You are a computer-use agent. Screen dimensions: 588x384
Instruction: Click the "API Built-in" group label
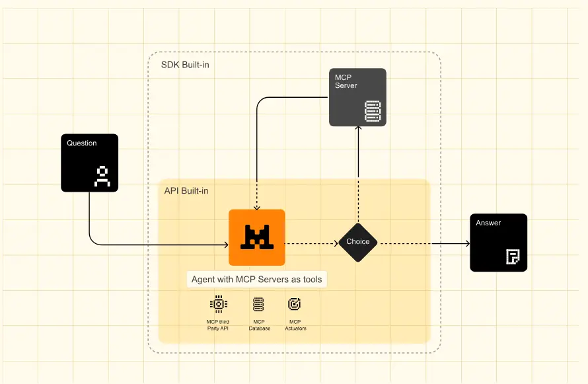186,191
